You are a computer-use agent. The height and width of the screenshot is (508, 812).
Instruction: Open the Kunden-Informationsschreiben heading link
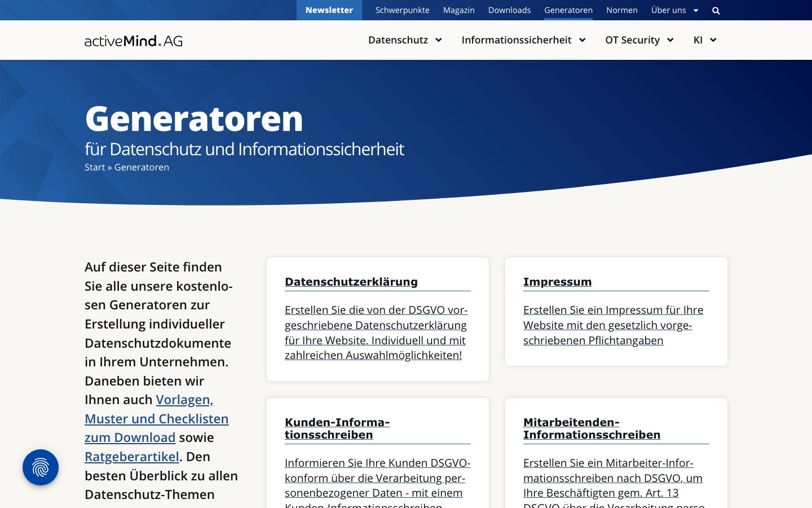coord(337,428)
